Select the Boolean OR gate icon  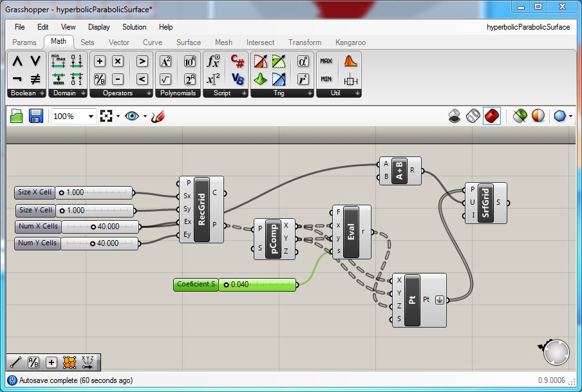(35, 61)
